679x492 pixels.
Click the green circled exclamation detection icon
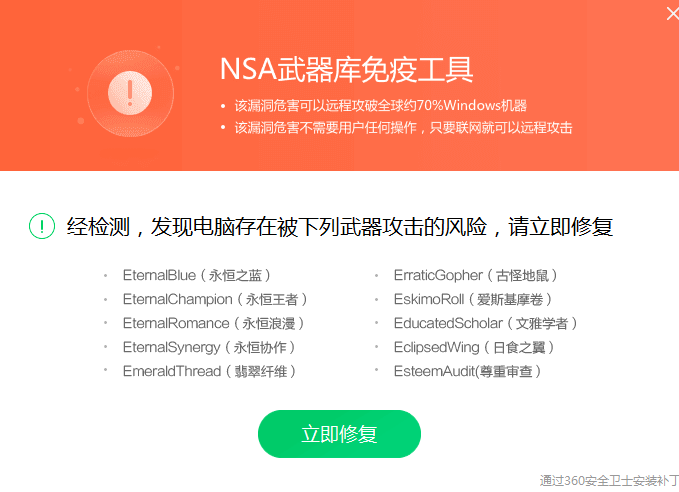(x=42, y=226)
